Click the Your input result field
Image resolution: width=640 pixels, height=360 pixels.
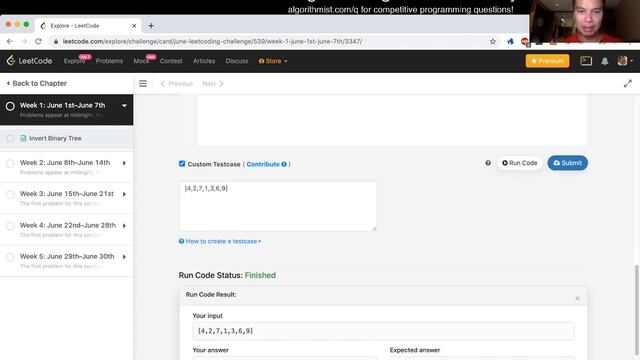(383, 331)
